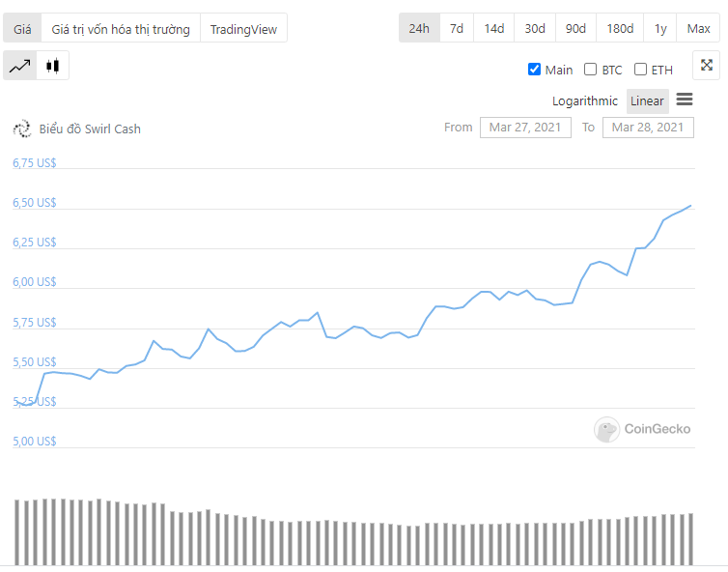The height and width of the screenshot is (572, 728).
Task: Switch to the TradingView tab
Action: pyautogui.click(x=243, y=29)
